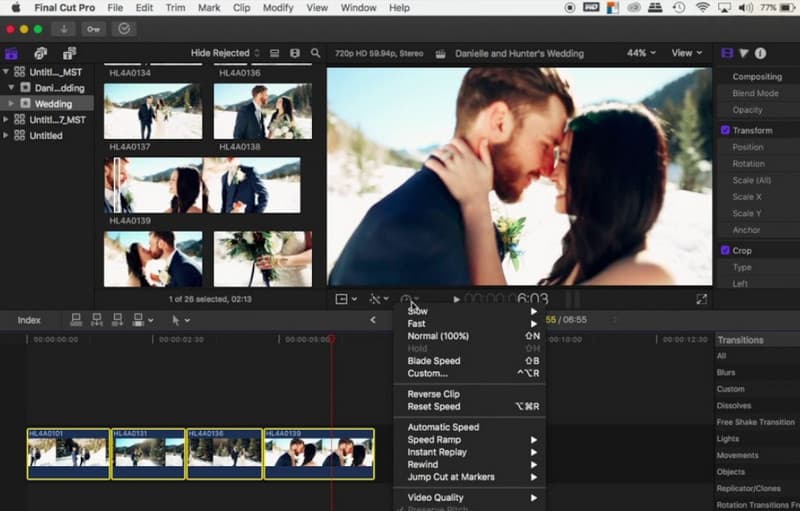
Task: Open the Video inspector filmstrip icon
Action: (727, 53)
